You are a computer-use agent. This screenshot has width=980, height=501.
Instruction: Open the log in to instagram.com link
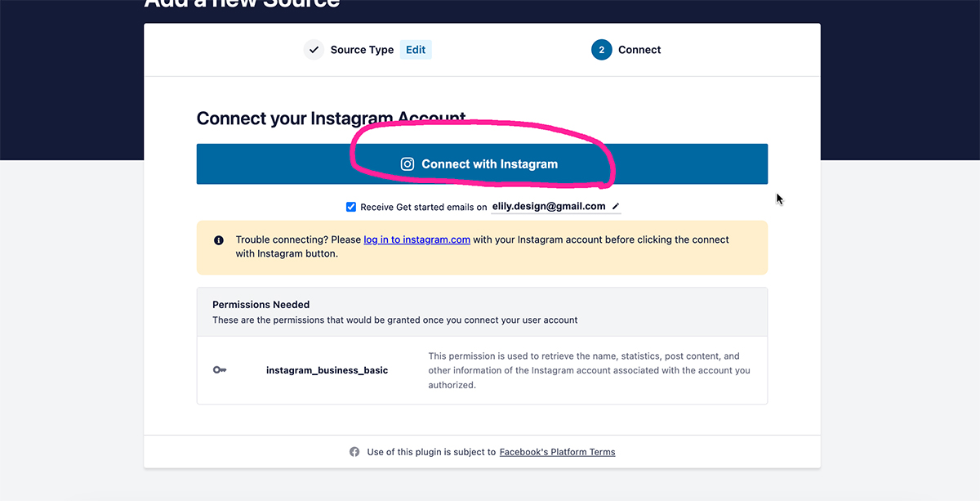click(416, 239)
